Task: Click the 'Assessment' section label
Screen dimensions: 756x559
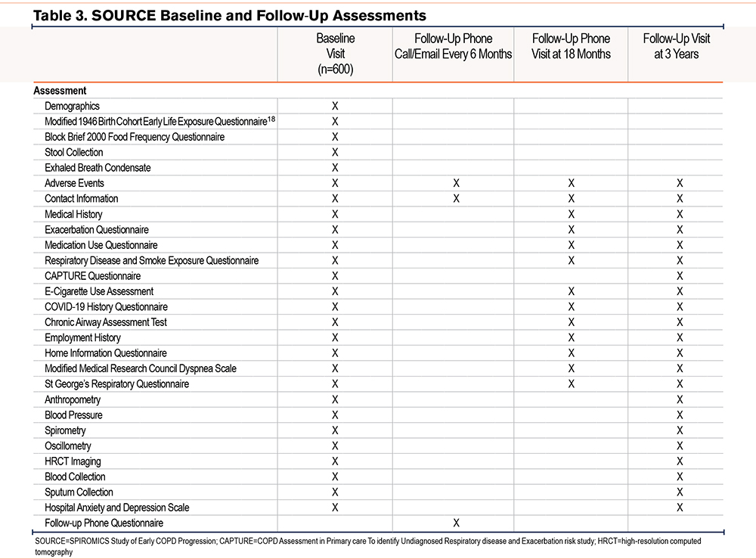Action: coord(60,91)
